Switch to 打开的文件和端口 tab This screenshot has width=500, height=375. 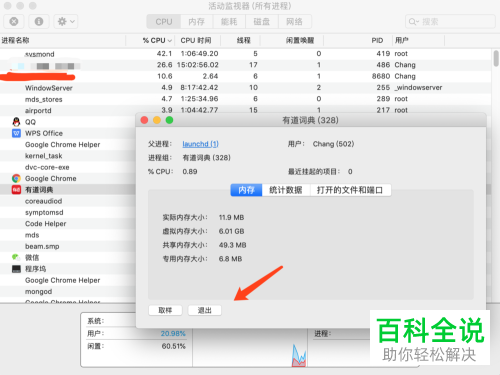tap(350, 190)
